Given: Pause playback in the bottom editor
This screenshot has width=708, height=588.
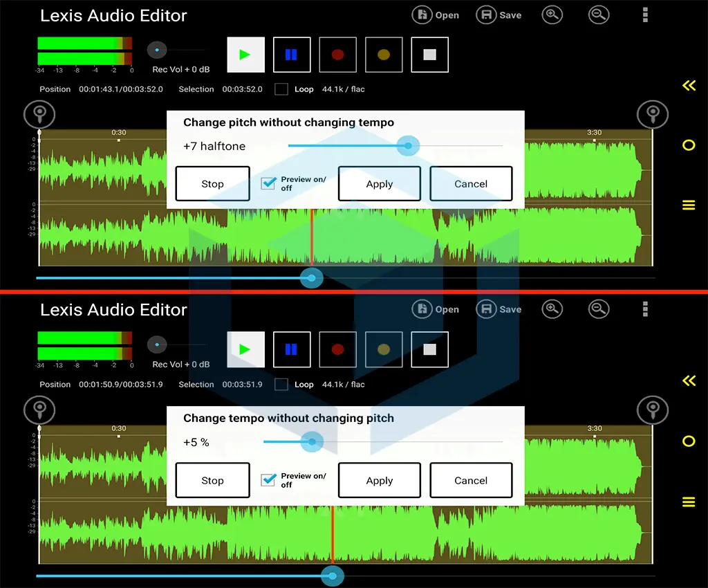Looking at the screenshot, I should tap(292, 349).
